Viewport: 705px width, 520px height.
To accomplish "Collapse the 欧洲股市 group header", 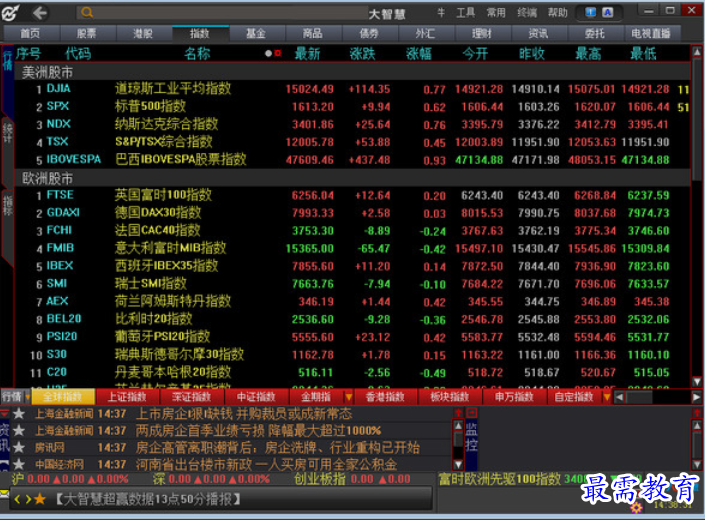I will [x=352, y=178].
